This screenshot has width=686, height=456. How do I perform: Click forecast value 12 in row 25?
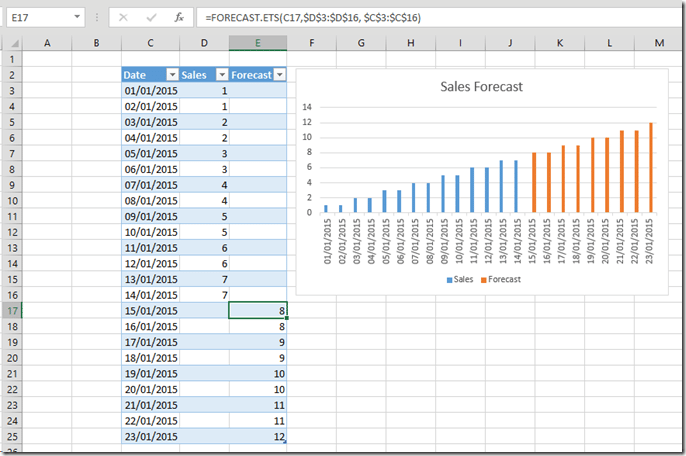coord(258,436)
